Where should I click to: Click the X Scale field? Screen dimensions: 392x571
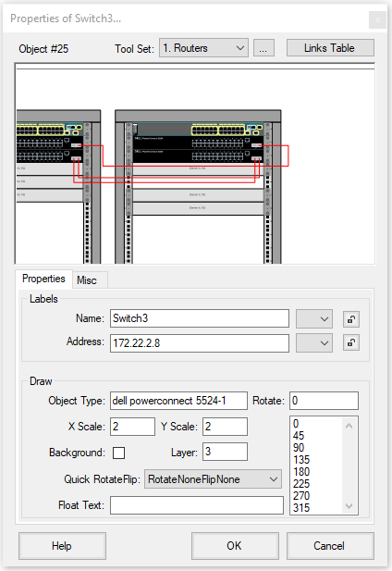click(133, 427)
